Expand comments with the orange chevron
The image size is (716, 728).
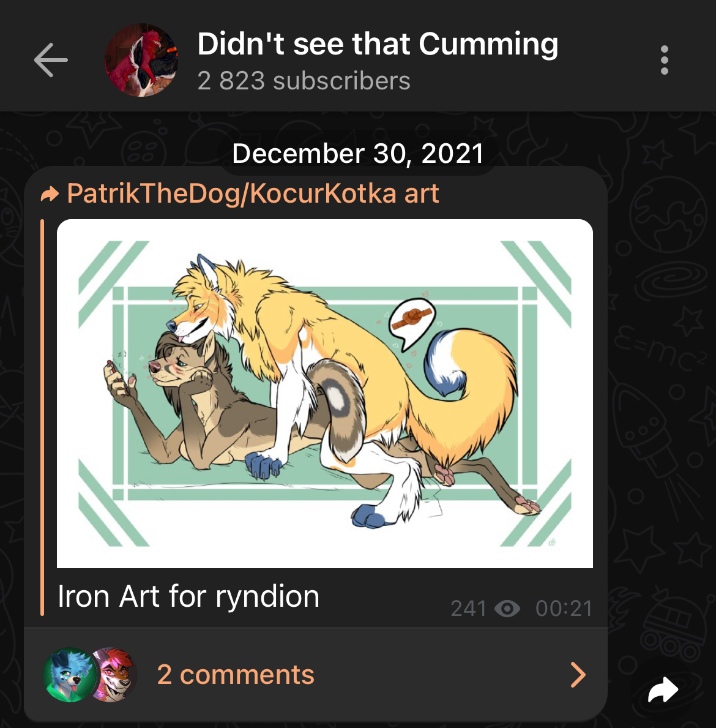(578, 675)
